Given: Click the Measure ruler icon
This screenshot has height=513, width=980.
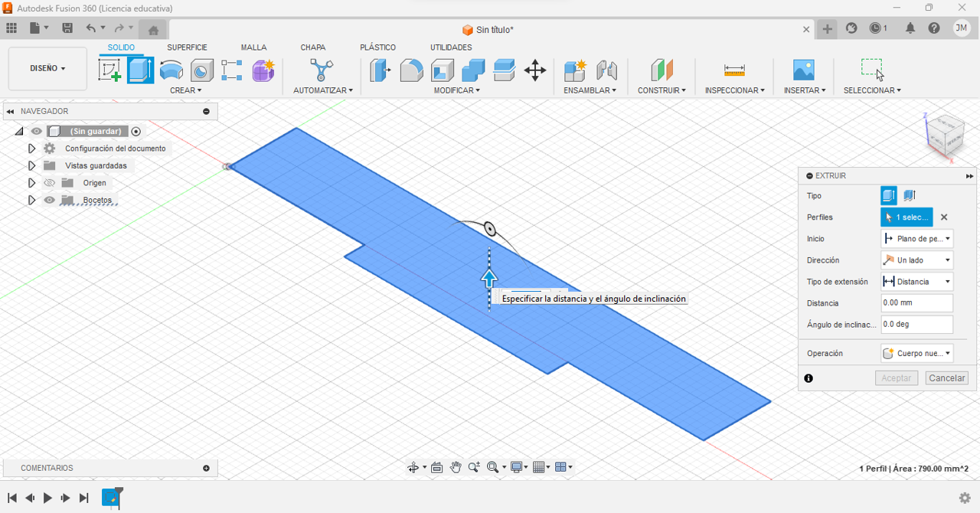Looking at the screenshot, I should [734, 70].
